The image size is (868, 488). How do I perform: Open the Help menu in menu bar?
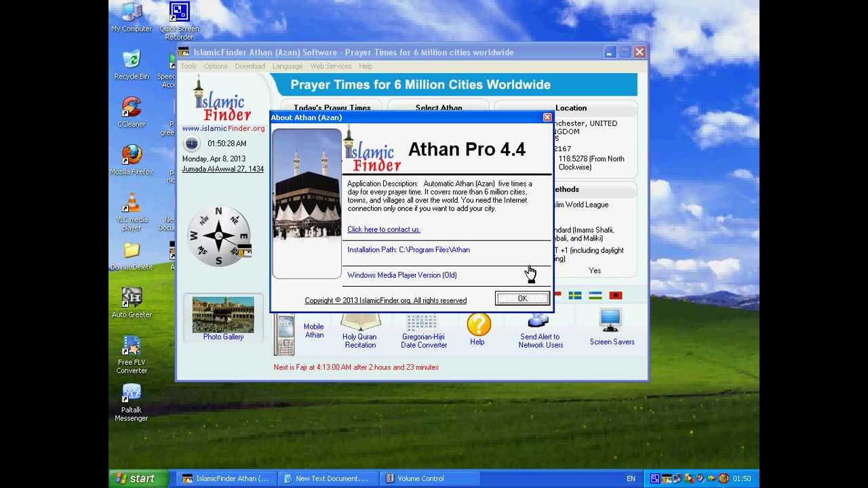coord(366,66)
